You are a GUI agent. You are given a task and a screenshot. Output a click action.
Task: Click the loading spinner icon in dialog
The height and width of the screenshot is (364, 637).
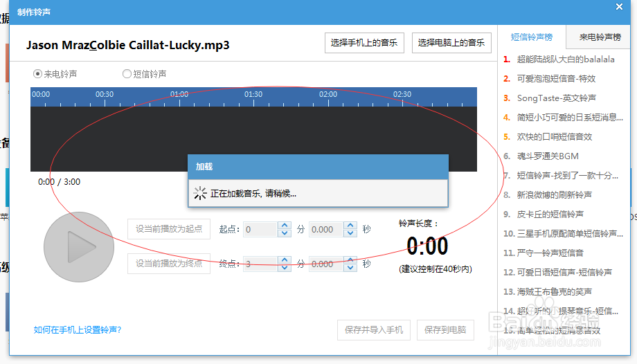[200, 193]
